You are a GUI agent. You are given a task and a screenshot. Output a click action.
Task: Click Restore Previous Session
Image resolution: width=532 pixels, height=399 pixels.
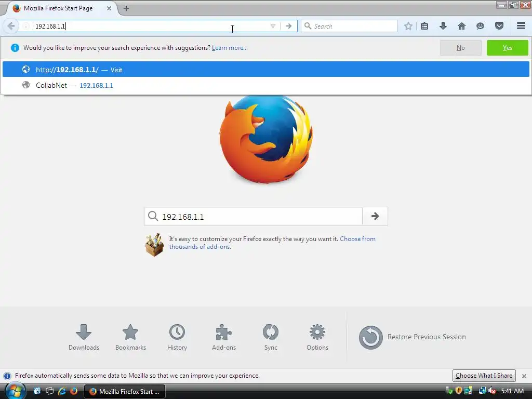pos(412,337)
